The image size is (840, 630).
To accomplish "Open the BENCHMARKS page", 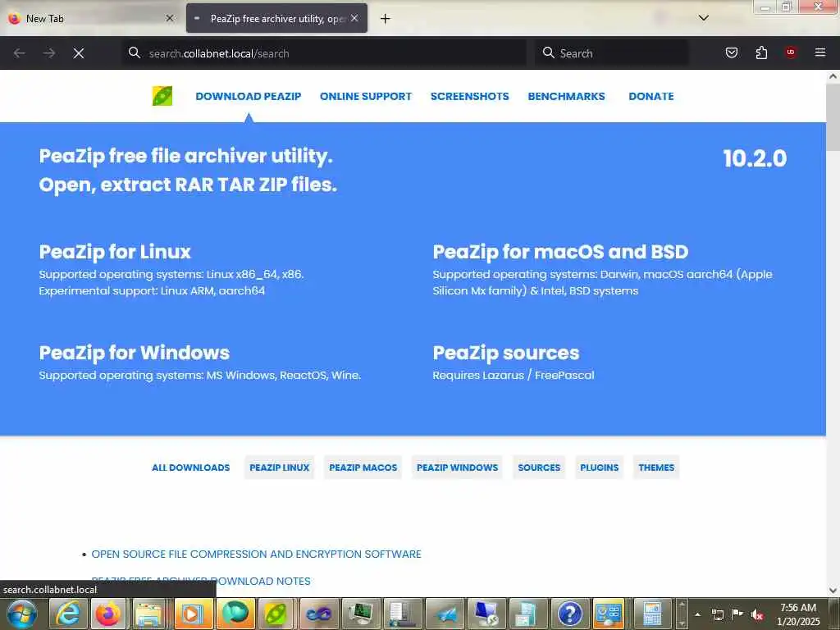I will tap(566, 97).
